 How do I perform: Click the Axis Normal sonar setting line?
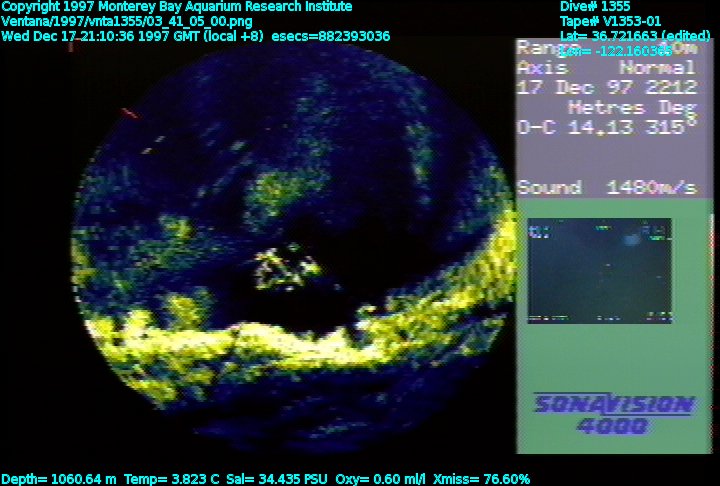[x=607, y=68]
